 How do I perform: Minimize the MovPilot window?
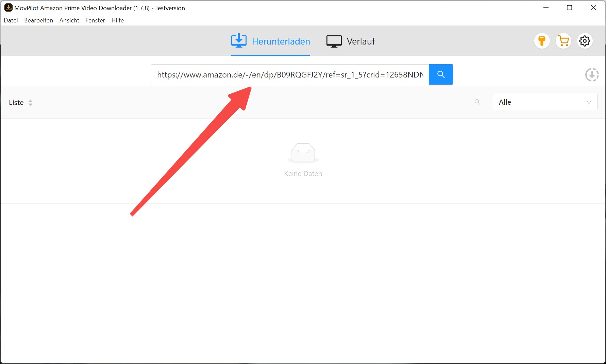546,8
